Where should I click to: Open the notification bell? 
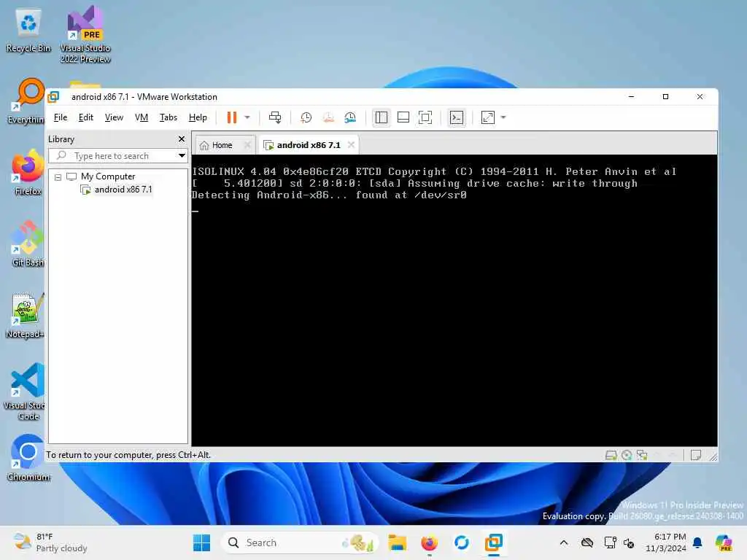697,542
